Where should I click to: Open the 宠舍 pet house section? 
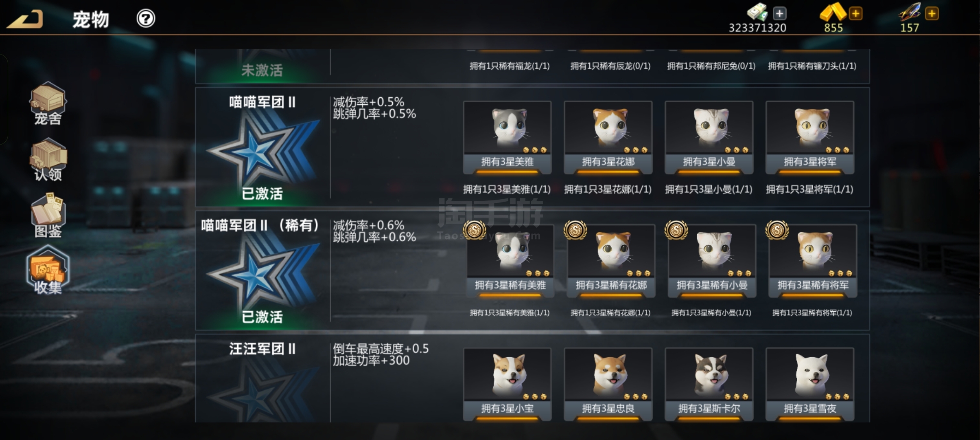(48, 103)
